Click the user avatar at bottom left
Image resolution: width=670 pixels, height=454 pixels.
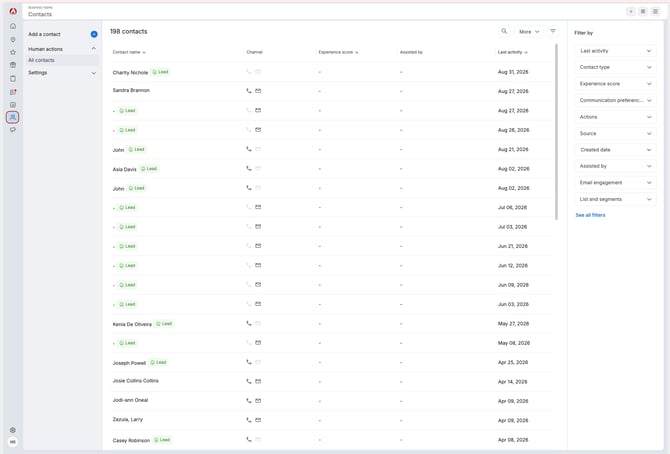click(13, 442)
